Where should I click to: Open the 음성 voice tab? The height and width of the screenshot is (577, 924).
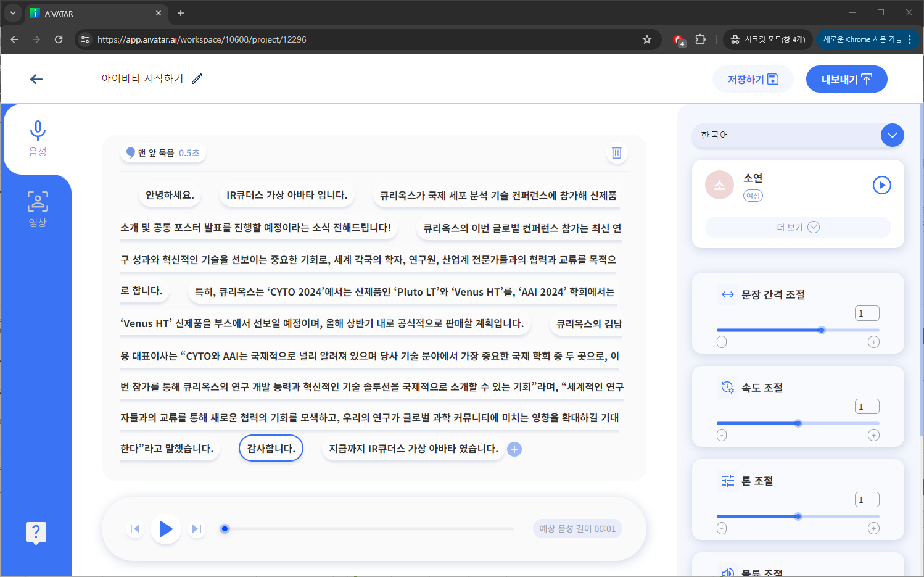click(38, 139)
